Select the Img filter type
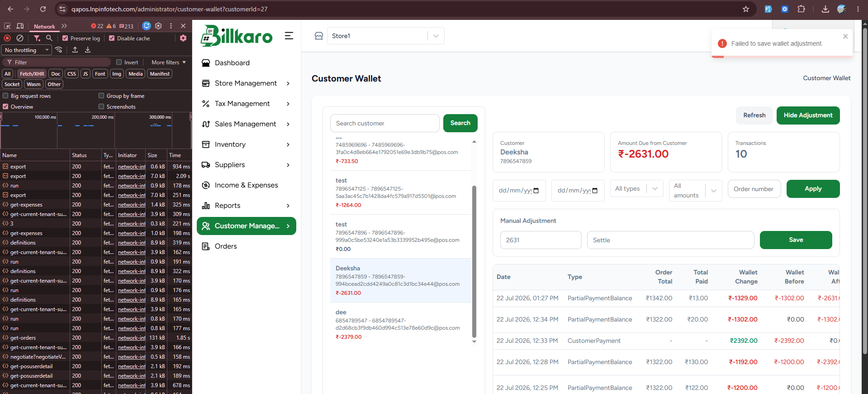 pyautogui.click(x=117, y=74)
